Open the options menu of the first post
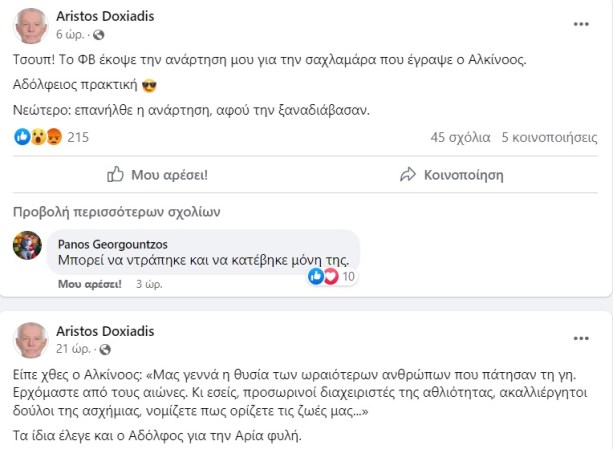This screenshot has width=613, height=449. tap(580, 23)
